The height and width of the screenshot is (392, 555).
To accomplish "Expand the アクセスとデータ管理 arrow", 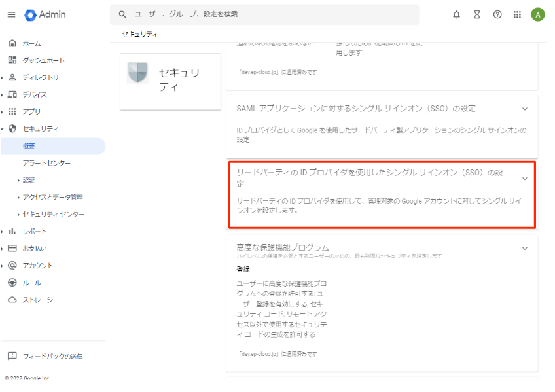I will click(18, 198).
